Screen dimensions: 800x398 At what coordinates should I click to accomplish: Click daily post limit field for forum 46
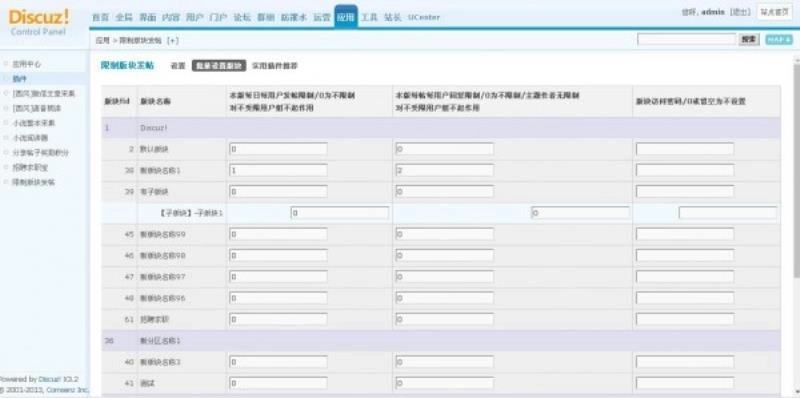tap(279, 256)
